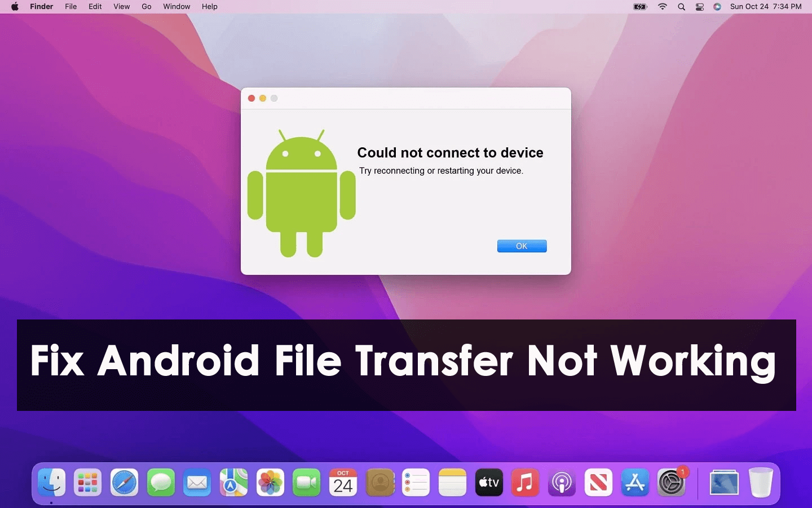Launch Safari from the Dock
812x508 pixels.
tap(123, 483)
